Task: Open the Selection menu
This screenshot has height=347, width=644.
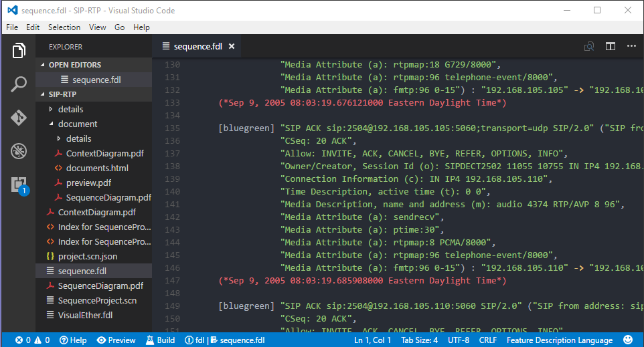Action: click(x=64, y=27)
